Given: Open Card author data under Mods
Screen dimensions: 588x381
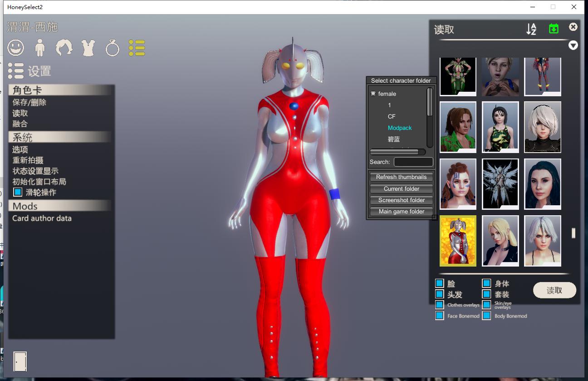Looking at the screenshot, I should pyautogui.click(x=42, y=218).
